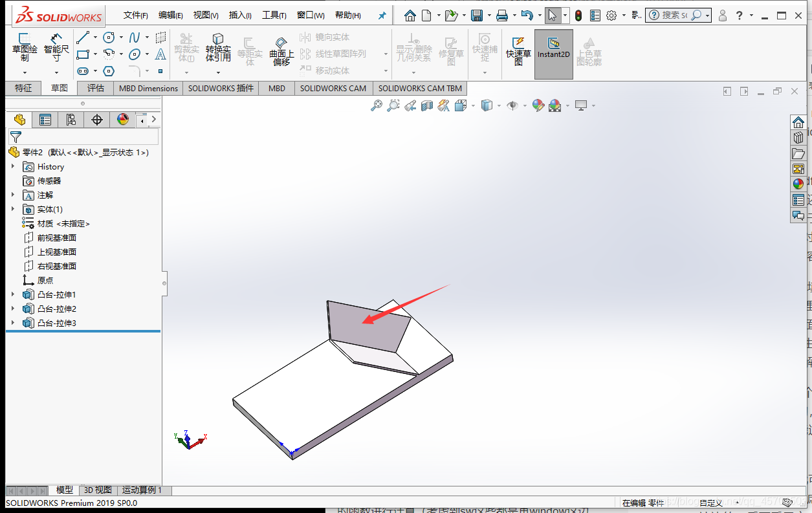Image resolution: width=812 pixels, height=513 pixels.
Task: Click the Home icon in top toolbar
Action: 410,15
